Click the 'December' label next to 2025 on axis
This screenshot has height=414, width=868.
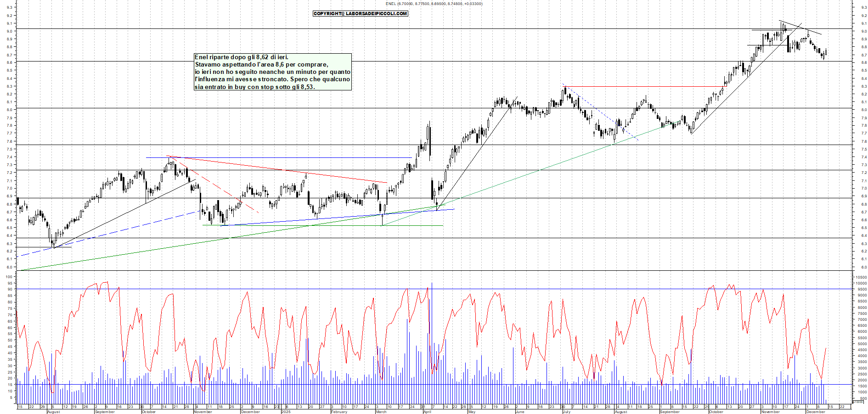[x=250, y=412]
